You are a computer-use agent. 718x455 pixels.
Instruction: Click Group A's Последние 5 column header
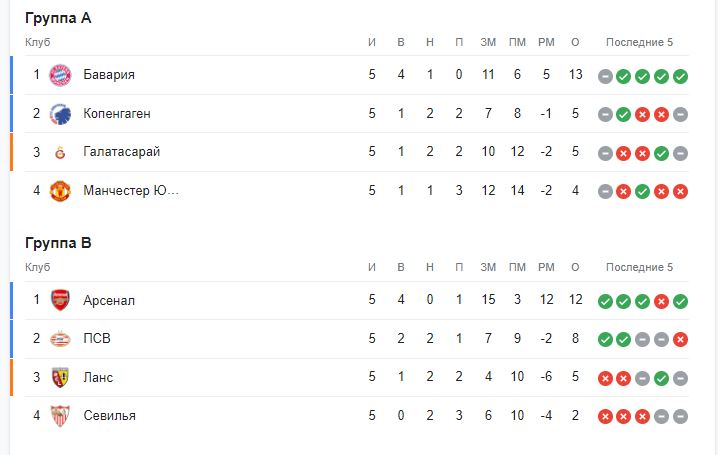click(639, 42)
